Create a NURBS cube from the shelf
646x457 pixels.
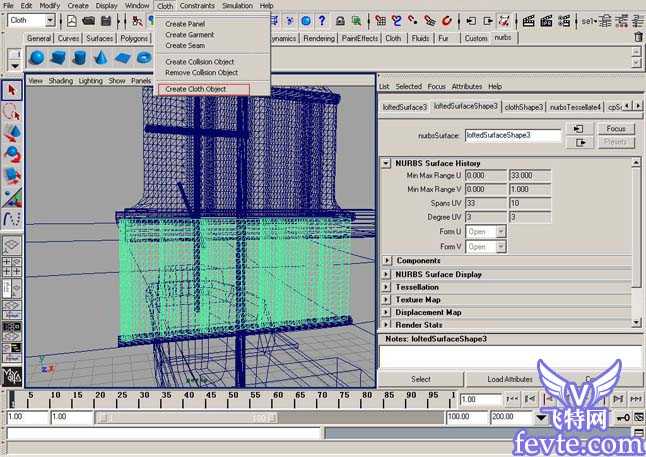(x=58, y=57)
